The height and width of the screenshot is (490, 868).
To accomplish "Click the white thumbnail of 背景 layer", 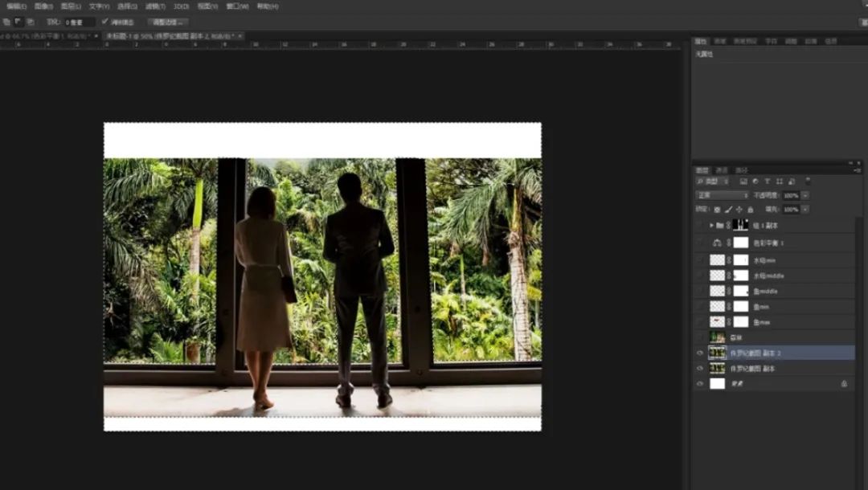I will coord(718,384).
